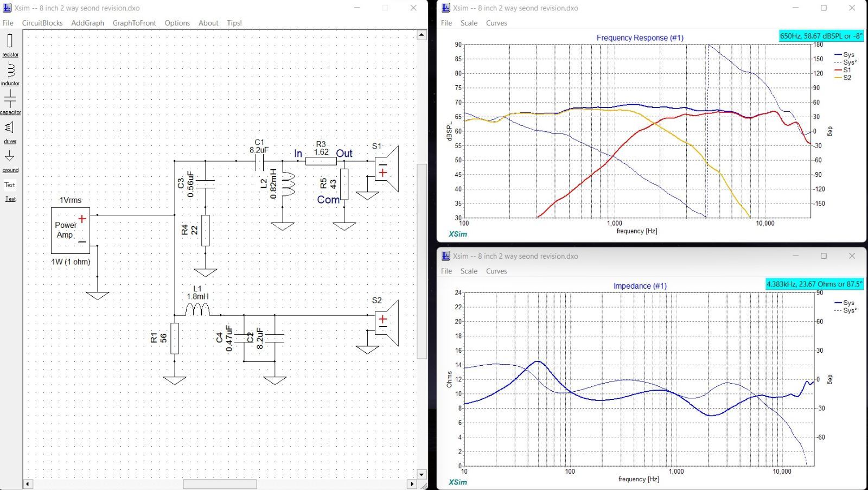Select the L1 1.8mH inductor
This screenshot has height=490, width=868.
197,309
